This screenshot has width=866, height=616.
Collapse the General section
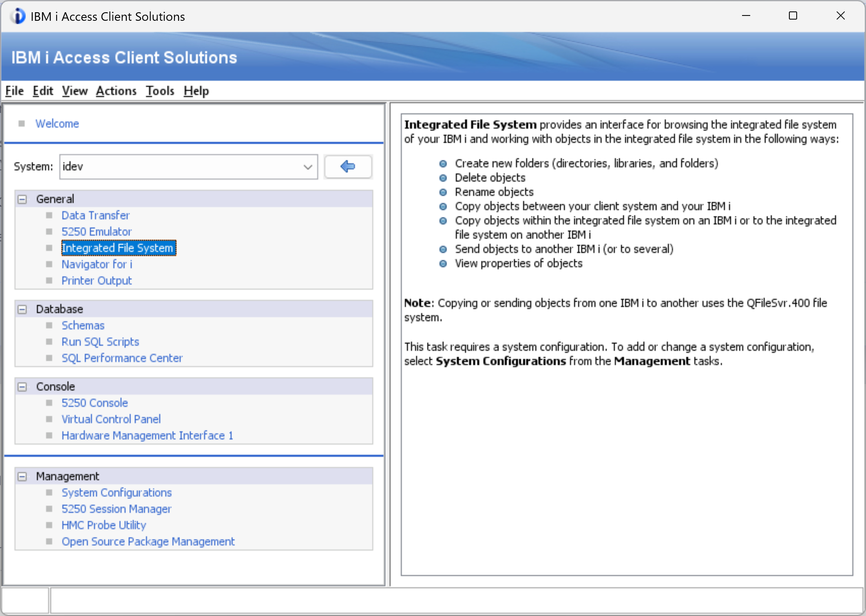22,199
